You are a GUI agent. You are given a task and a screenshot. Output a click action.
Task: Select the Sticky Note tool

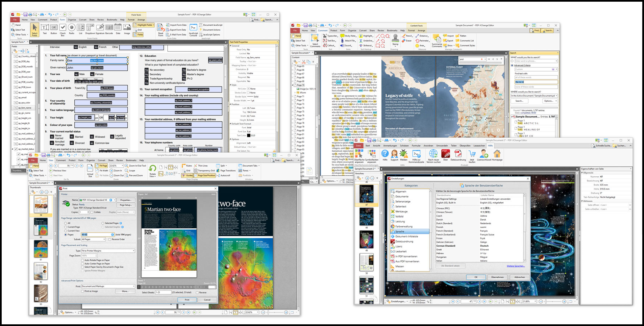click(x=348, y=36)
